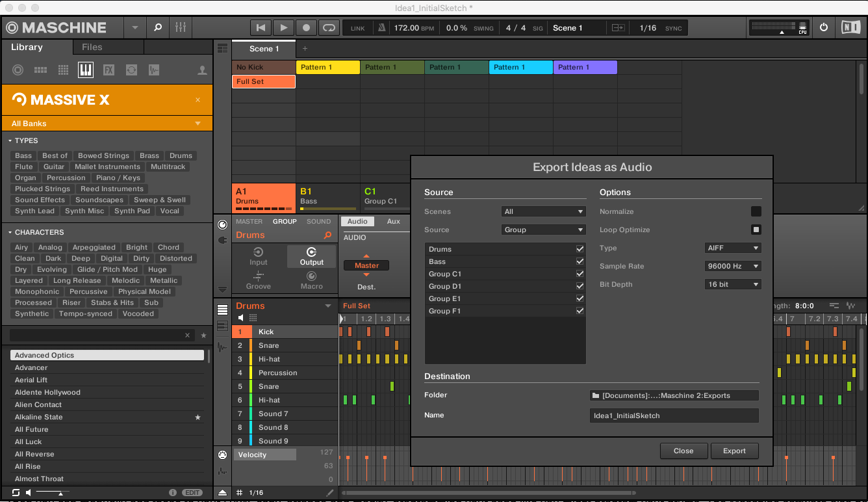Screen dimensions: 868x502
Task: Toggle the mixer view icon
Action: pyautogui.click(x=181, y=27)
